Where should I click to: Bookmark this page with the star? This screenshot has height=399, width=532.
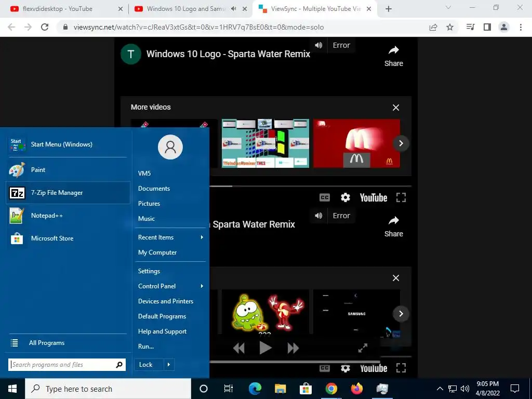450,27
